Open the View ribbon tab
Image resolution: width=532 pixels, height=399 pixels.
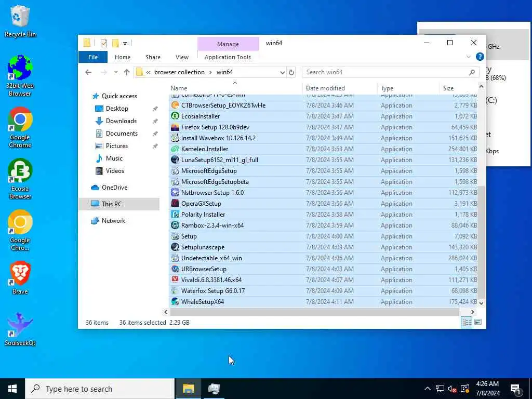[x=182, y=57]
